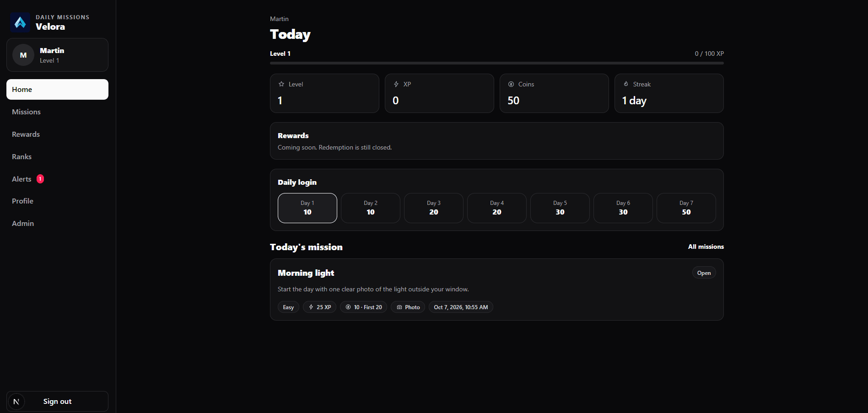Image resolution: width=868 pixels, height=413 pixels.
Task: Click the star icon on Level card
Action: pyautogui.click(x=281, y=84)
